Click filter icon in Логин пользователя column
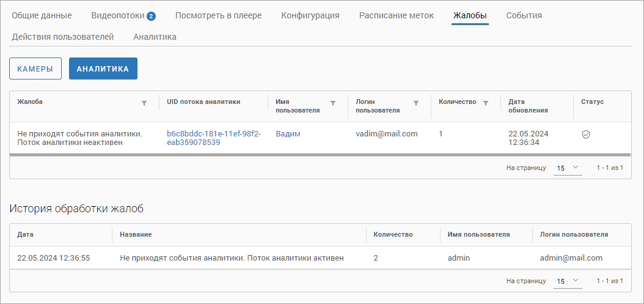Viewport: 644px width, 304px height. point(416,103)
